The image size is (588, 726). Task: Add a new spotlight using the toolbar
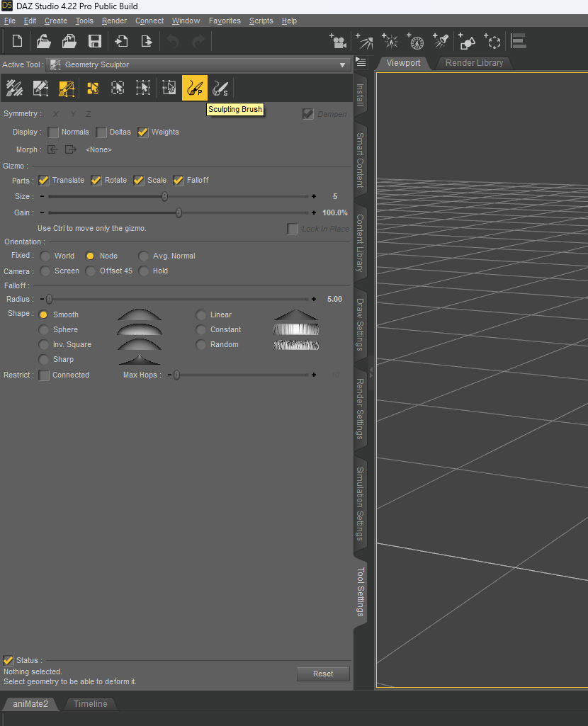441,41
